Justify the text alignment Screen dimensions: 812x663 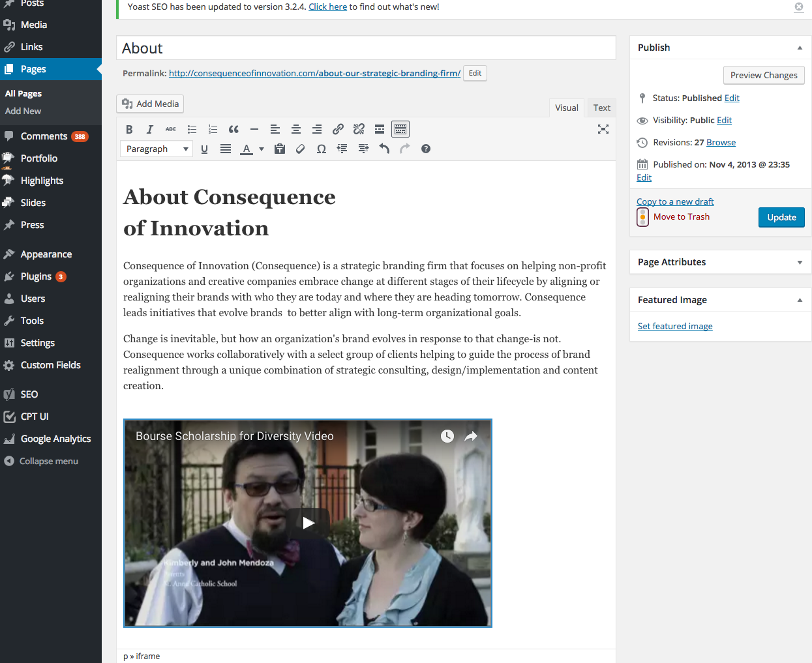click(x=226, y=149)
